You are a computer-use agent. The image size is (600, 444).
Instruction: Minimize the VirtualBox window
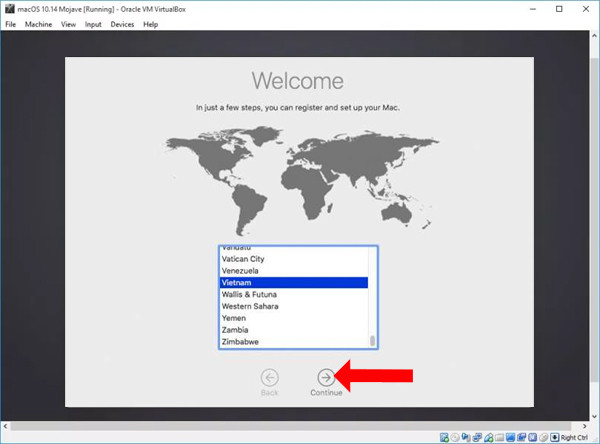(533, 9)
